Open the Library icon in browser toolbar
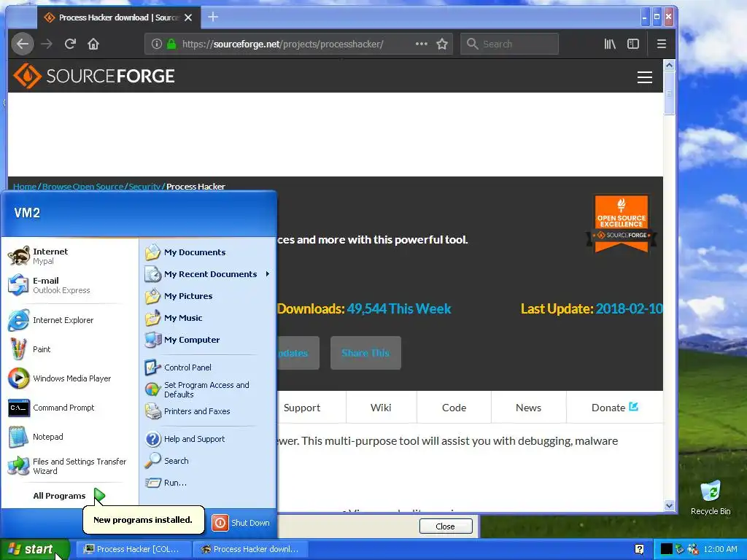 click(610, 44)
